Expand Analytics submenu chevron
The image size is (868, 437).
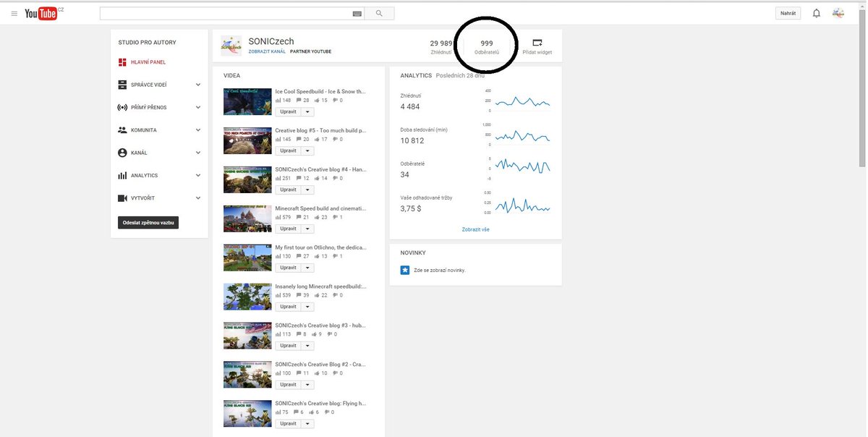coord(198,175)
